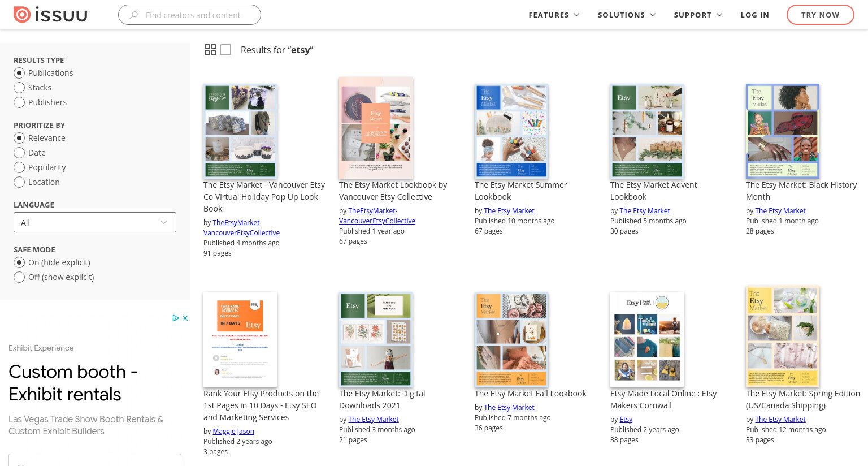The height and width of the screenshot is (466, 868).
Task: Open publisher link under Digital Downloads 2021
Action: 374,420
